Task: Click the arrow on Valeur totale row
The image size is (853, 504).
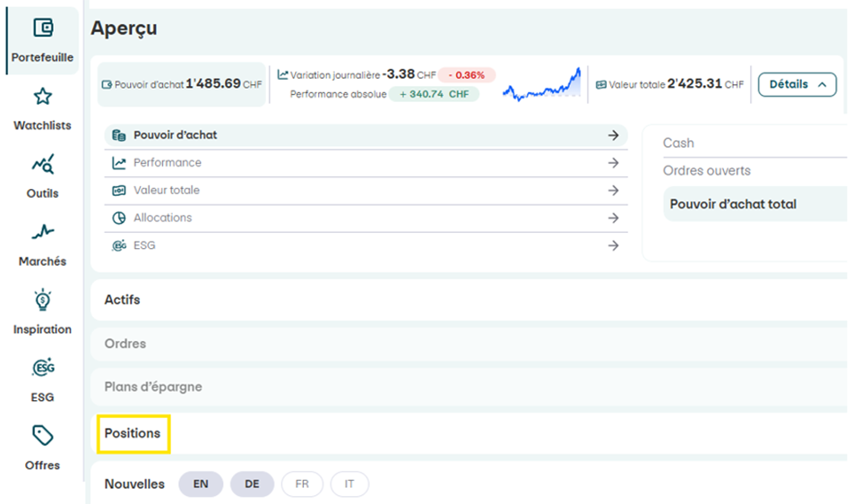Action: [x=613, y=191]
